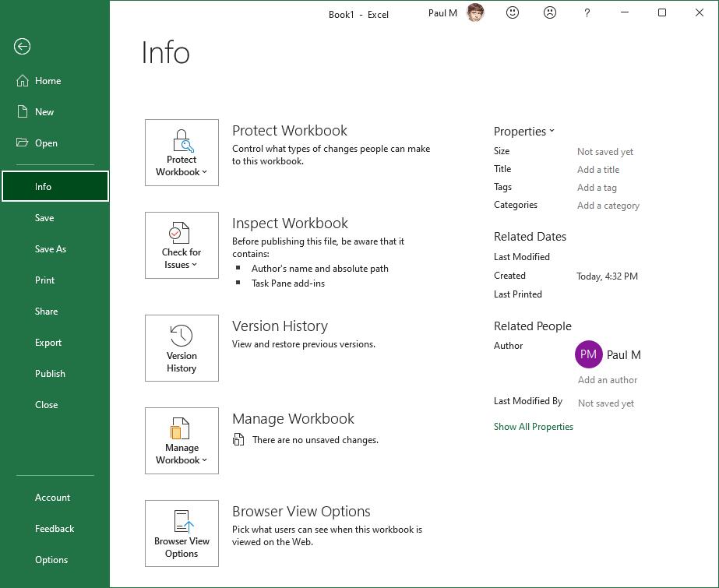Click the Inspect Workbook heading

[x=290, y=224]
